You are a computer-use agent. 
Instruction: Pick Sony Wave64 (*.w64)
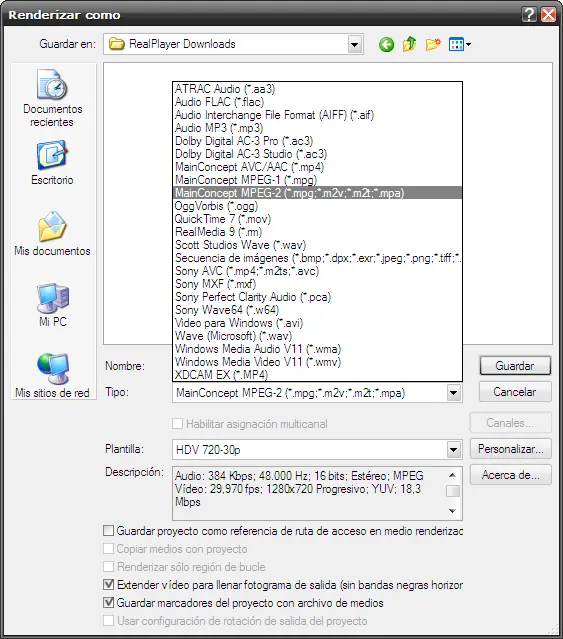pos(317,310)
